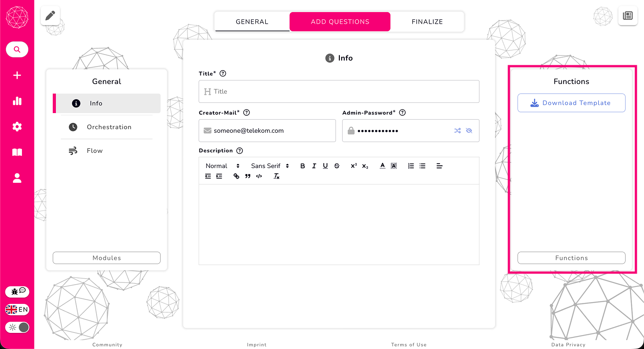This screenshot has height=349, width=644.
Task: Insert a link via the editor toolbar
Action: coord(236,176)
